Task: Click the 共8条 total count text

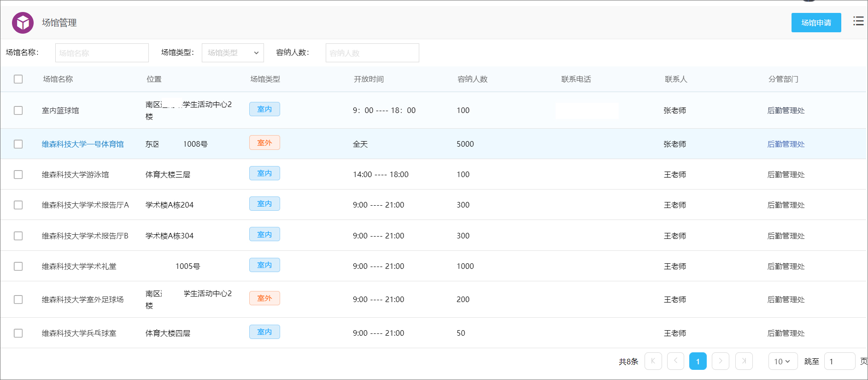Action: [x=628, y=361]
